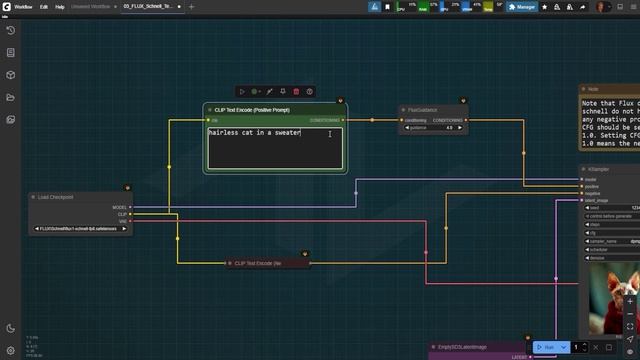Click the badge icon above FluxGuidance node

click(x=463, y=100)
